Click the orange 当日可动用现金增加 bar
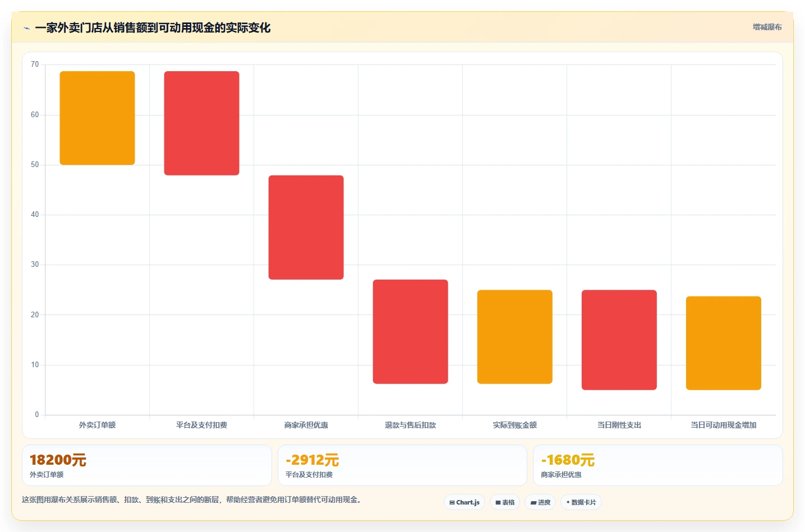Viewport: 805px width, 532px height. 724,343
